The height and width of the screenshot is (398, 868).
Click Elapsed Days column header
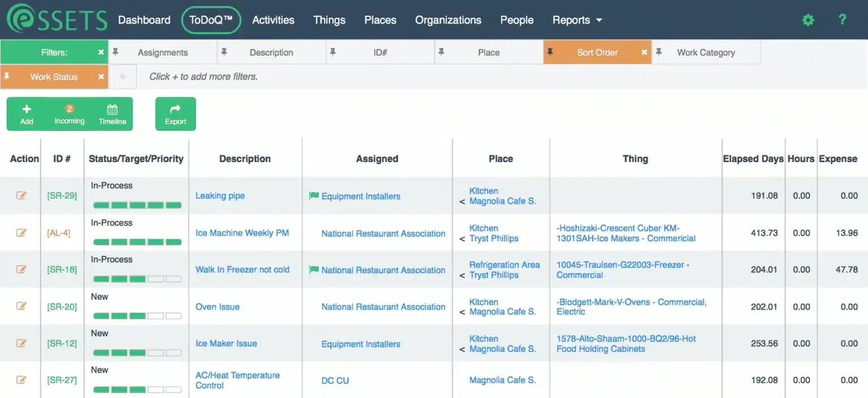pos(753,159)
